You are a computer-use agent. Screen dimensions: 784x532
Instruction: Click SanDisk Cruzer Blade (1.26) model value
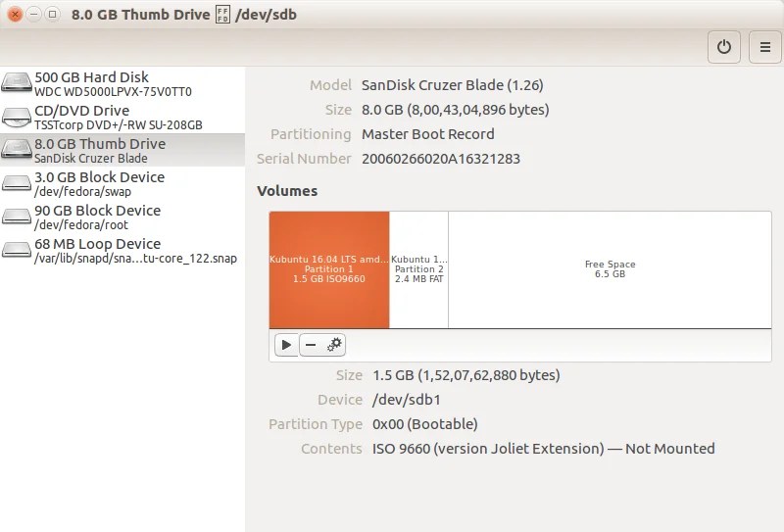click(453, 85)
